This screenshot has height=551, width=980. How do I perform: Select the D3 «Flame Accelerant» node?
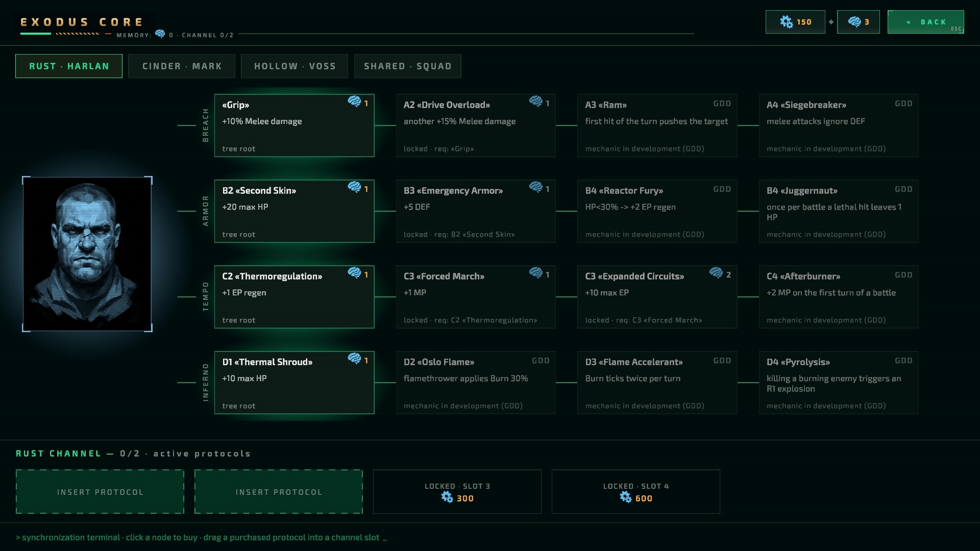(657, 383)
